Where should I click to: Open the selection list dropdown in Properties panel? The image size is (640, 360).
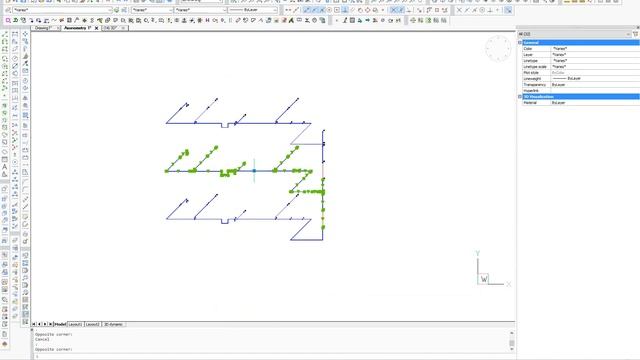click(574, 34)
